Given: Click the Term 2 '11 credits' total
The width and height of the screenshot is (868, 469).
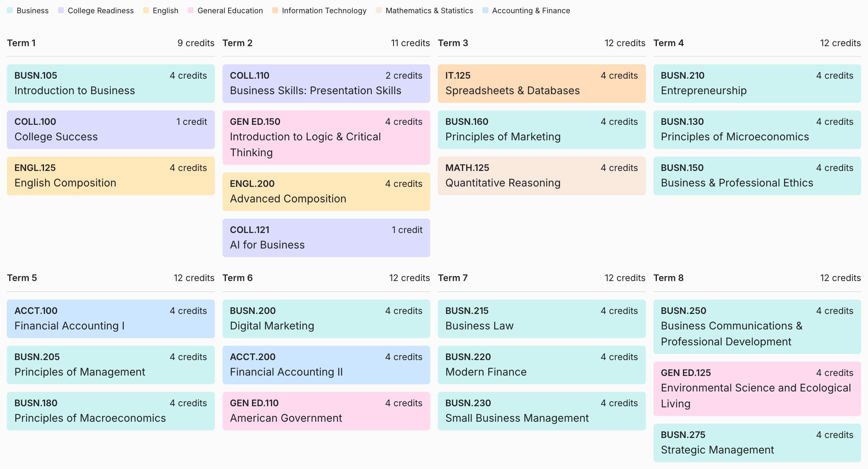Looking at the screenshot, I should (410, 43).
